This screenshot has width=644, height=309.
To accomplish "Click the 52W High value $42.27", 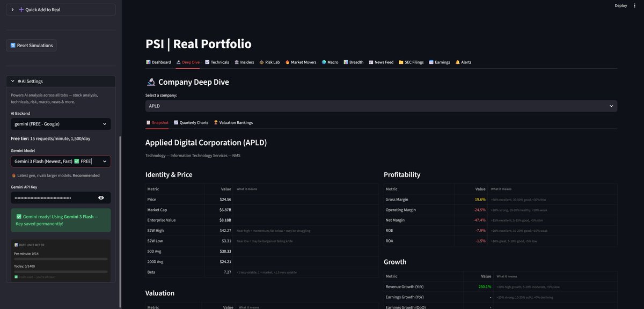I will tap(225, 231).
